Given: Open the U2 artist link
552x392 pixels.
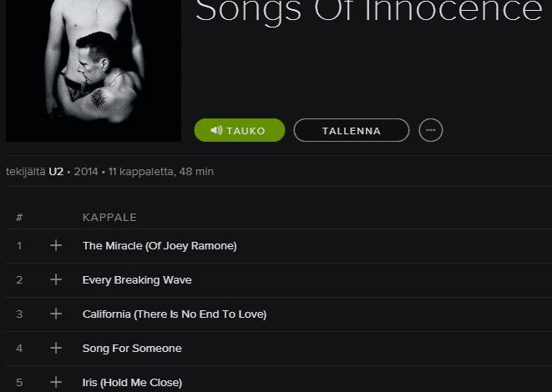Looking at the screenshot, I should (x=56, y=172).
